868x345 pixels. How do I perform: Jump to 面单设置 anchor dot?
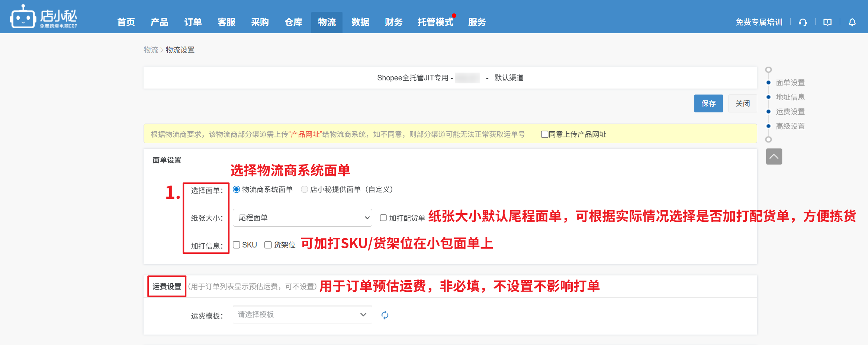tap(769, 83)
